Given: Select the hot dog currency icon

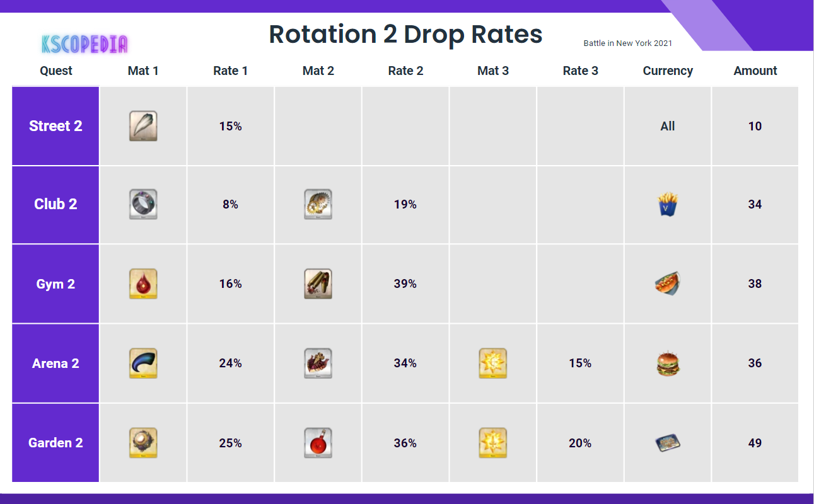Looking at the screenshot, I should point(668,283).
